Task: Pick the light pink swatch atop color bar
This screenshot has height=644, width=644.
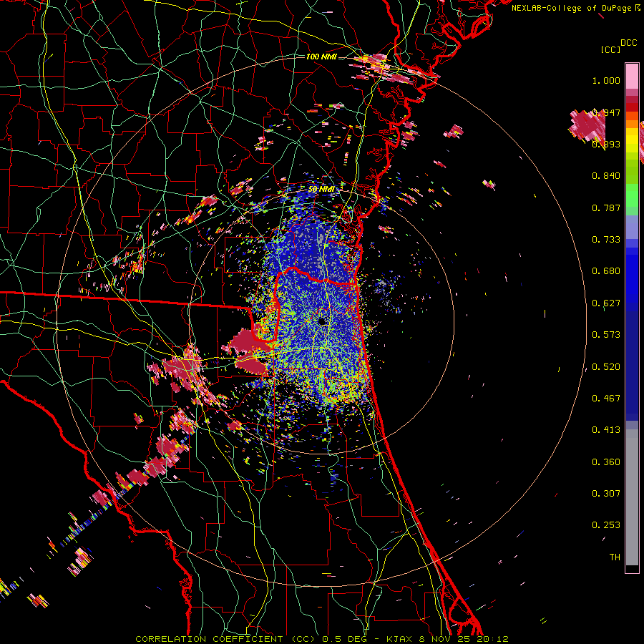Action: click(632, 77)
